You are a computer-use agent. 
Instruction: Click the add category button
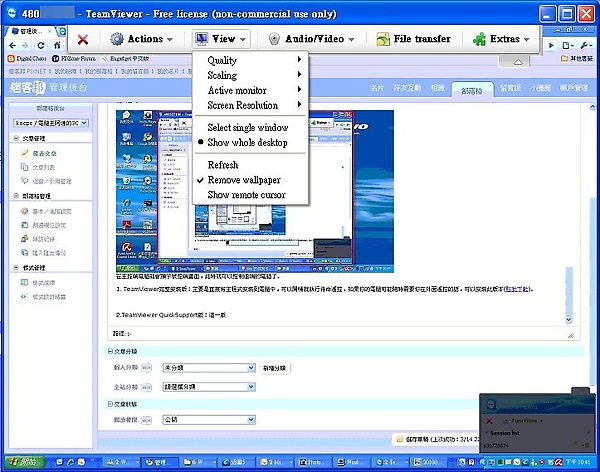point(275,368)
